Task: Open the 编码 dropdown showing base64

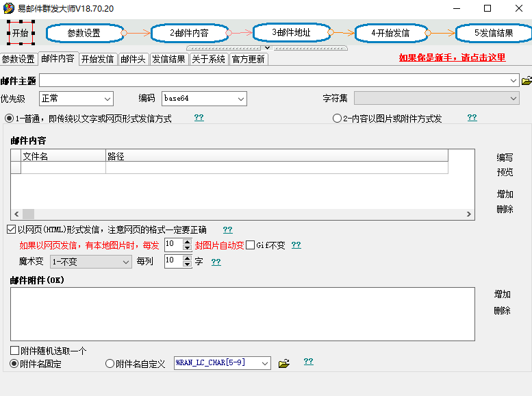Action: click(x=204, y=99)
